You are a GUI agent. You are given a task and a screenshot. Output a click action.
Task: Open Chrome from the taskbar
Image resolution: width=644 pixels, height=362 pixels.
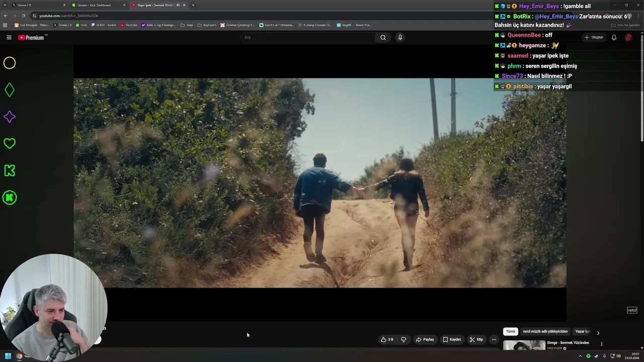click(x=19, y=356)
